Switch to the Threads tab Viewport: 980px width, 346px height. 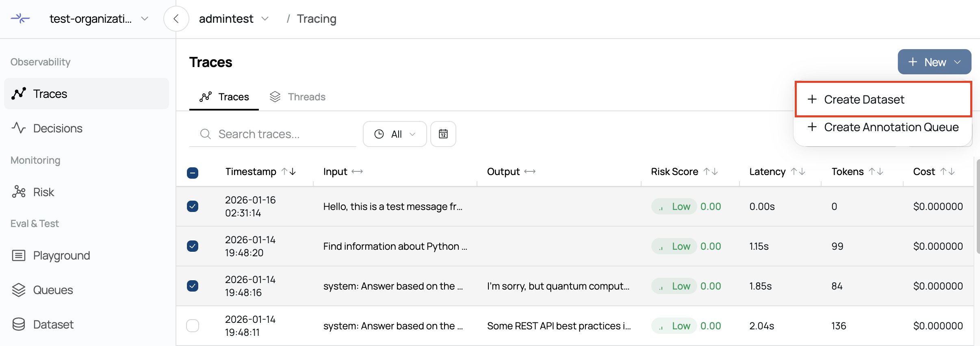click(298, 97)
